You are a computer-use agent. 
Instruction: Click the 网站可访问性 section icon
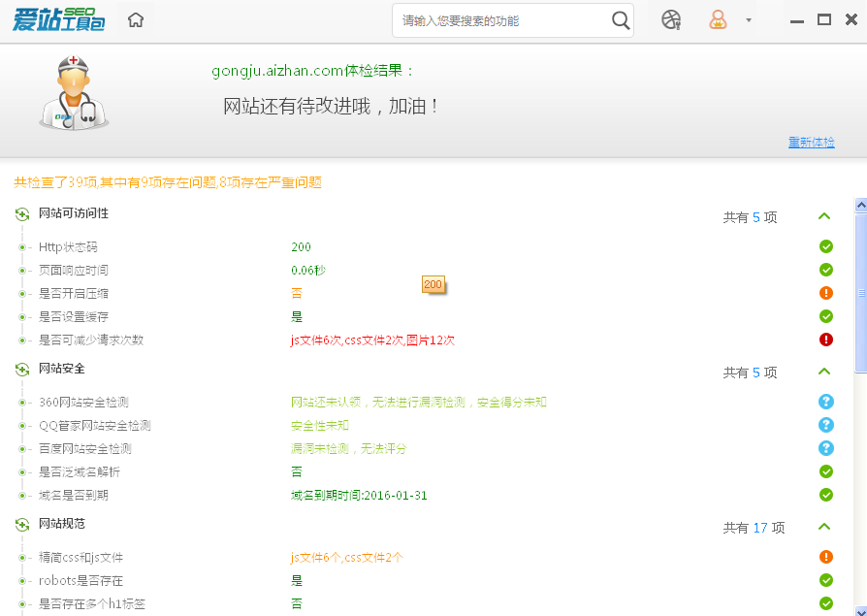pyautogui.click(x=23, y=212)
